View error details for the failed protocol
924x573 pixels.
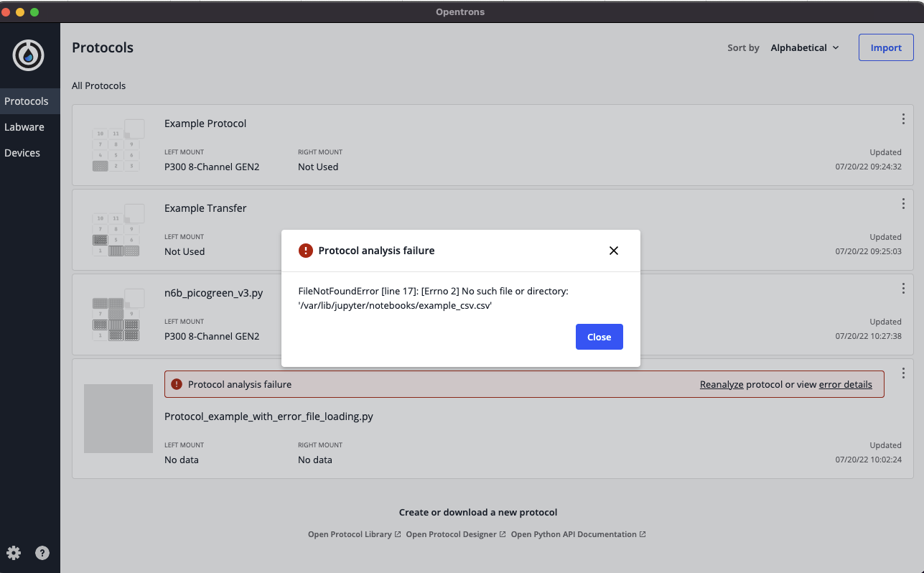pyautogui.click(x=845, y=384)
